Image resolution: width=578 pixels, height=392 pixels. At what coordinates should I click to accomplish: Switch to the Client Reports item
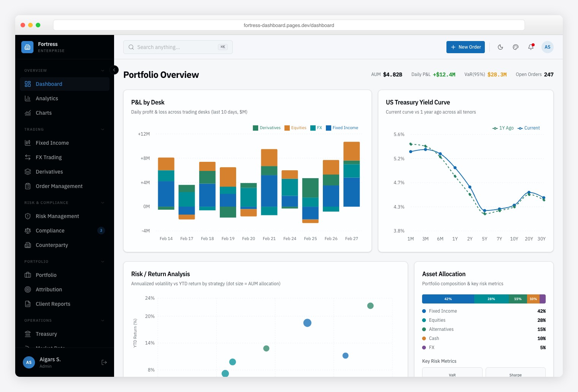coord(52,304)
